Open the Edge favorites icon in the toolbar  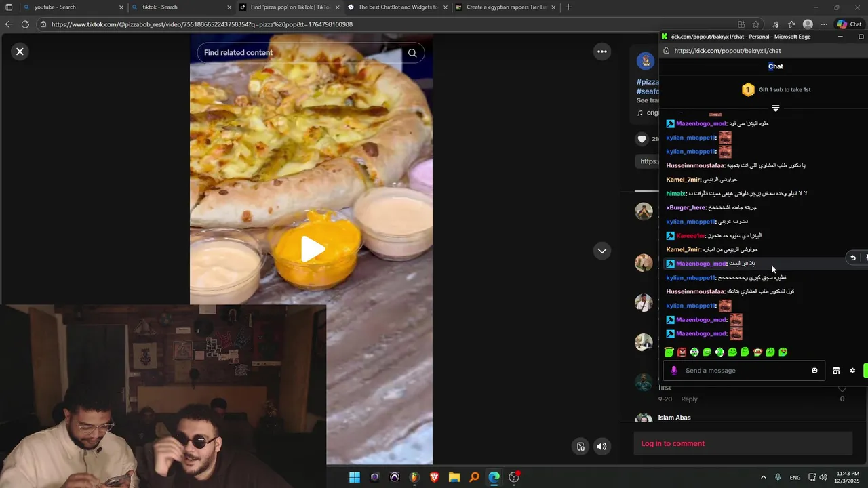pyautogui.click(x=791, y=24)
